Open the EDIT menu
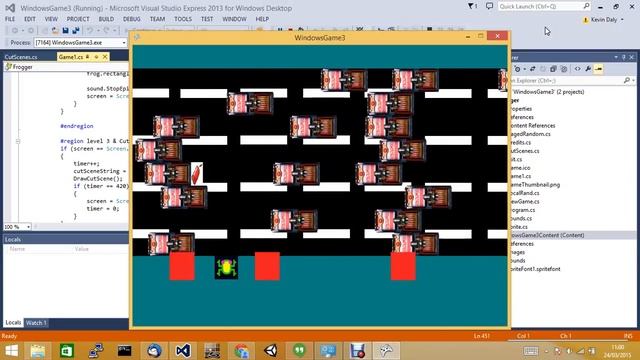The width and height of the screenshot is (640, 360). [x=30, y=19]
